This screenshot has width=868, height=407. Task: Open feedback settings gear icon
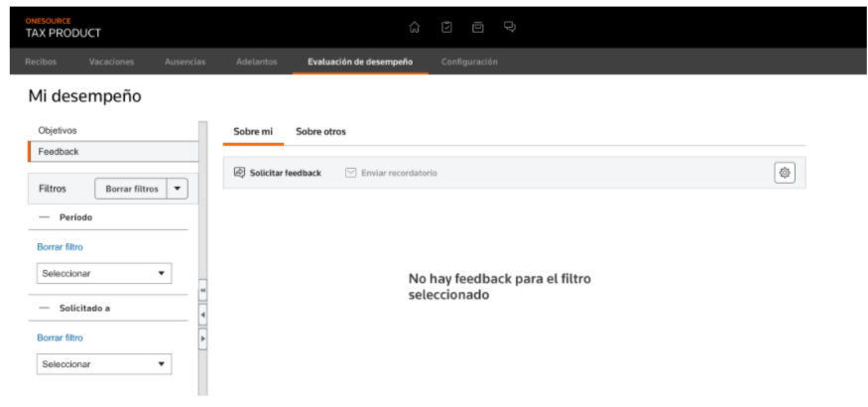coord(785,173)
